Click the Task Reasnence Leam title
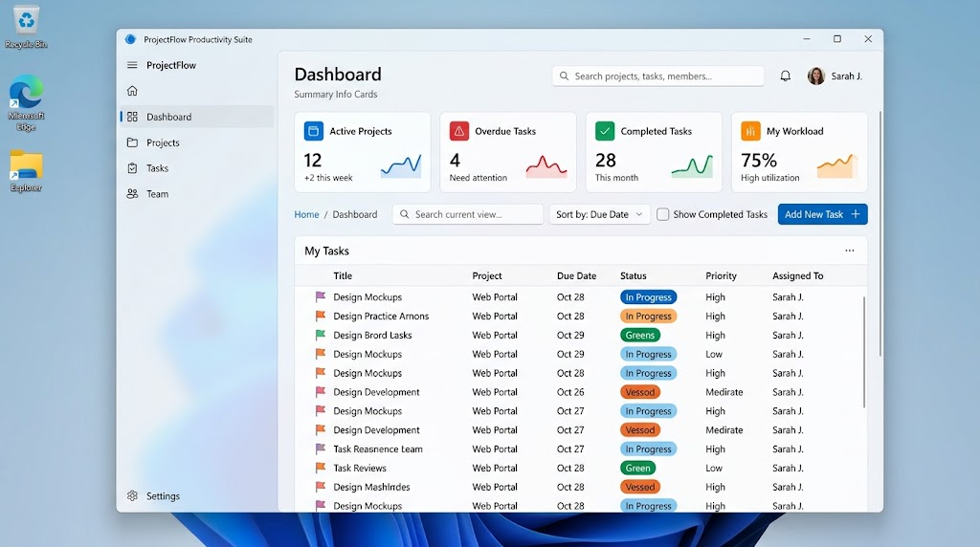 click(x=377, y=449)
